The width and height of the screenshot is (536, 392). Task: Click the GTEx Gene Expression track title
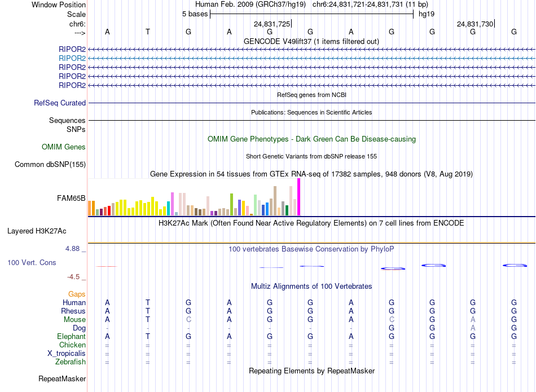point(311,174)
